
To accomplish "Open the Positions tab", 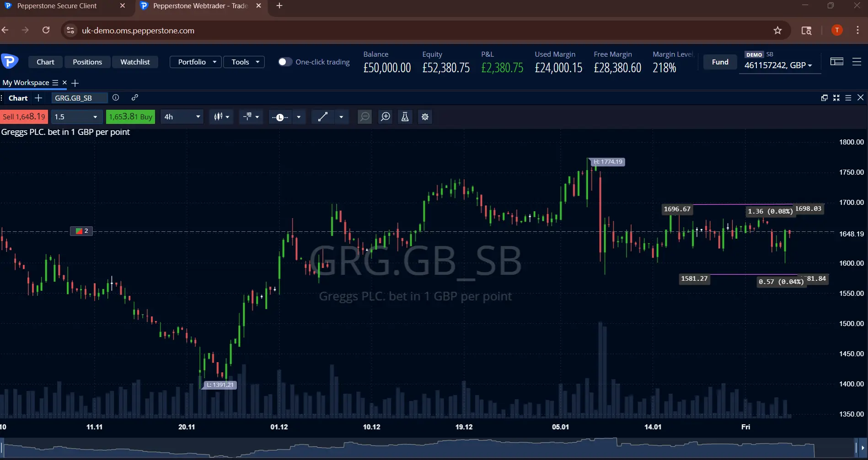I will 87,62.
